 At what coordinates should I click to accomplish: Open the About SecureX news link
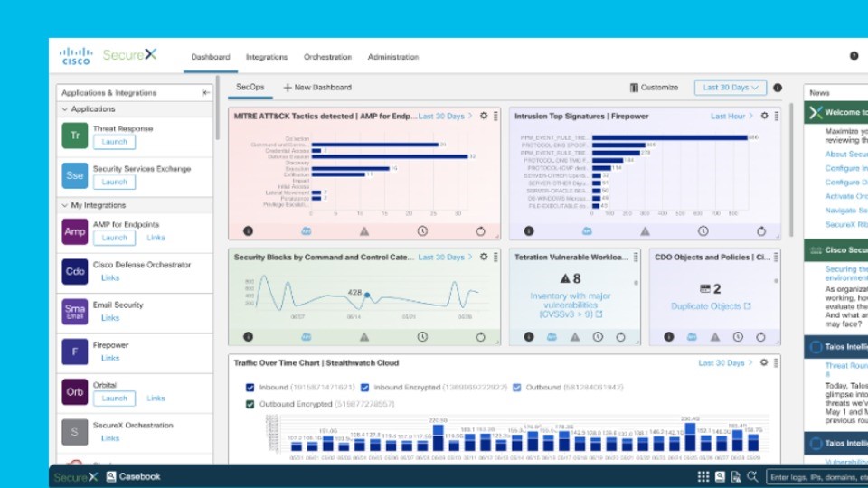pos(846,154)
